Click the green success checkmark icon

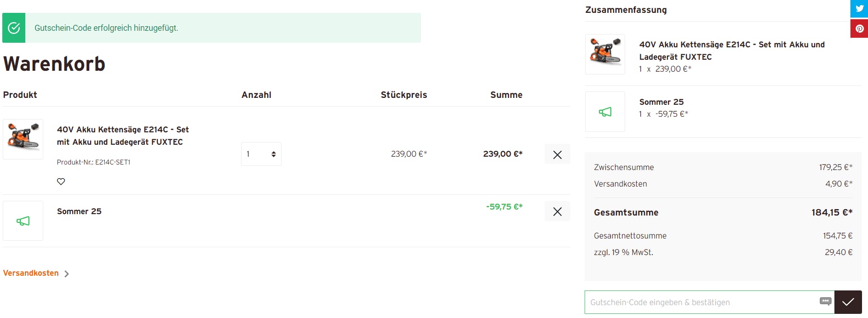pos(14,28)
